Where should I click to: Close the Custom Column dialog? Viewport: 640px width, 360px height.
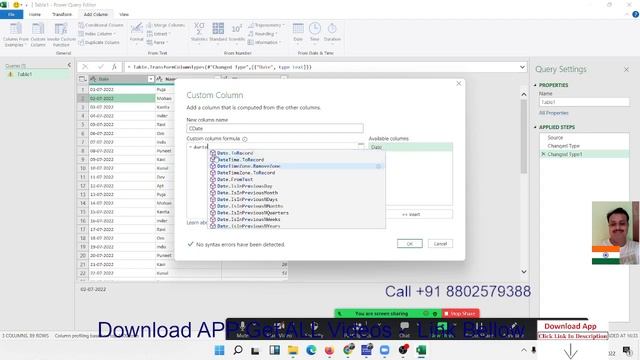[x=458, y=83]
